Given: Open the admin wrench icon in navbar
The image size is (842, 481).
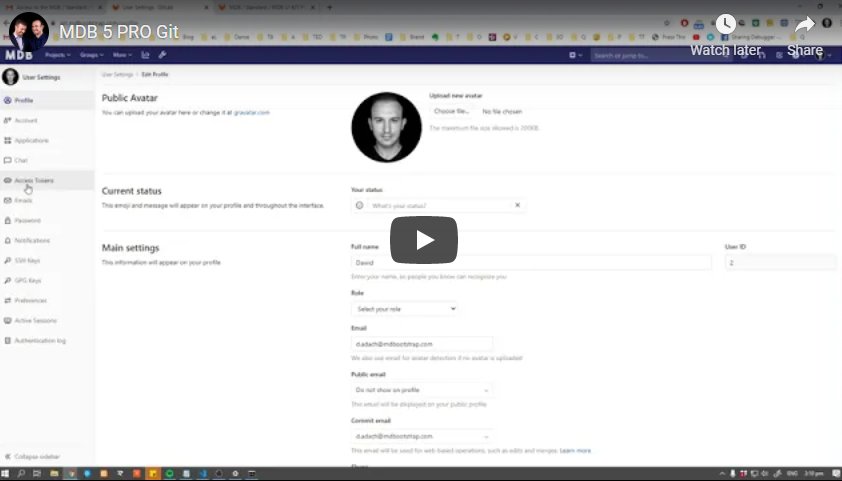Looking at the screenshot, I should point(162,55).
